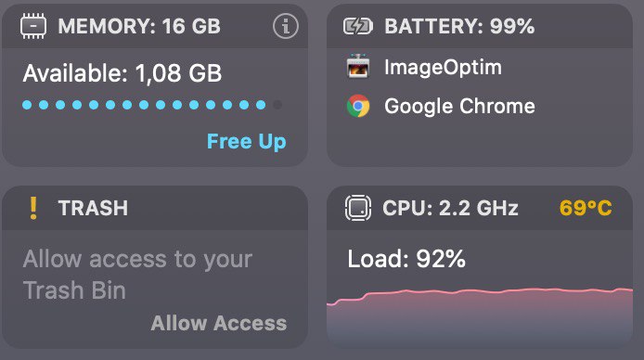The height and width of the screenshot is (360, 644).
Task: Click the CPU chip icon
Action: point(358,208)
